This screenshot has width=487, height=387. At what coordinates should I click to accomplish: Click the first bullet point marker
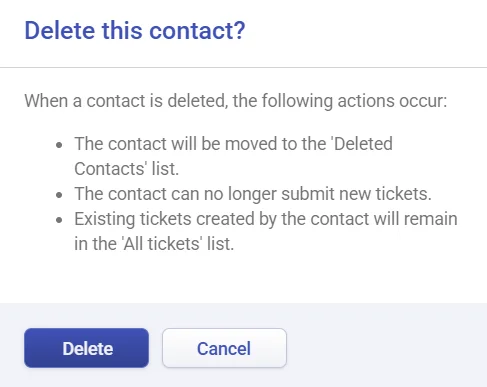(x=59, y=145)
